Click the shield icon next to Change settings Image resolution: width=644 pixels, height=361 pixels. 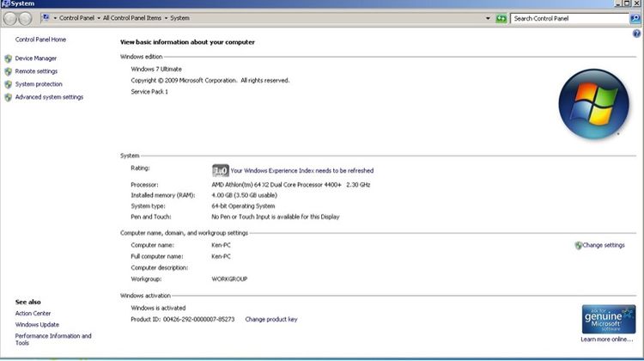click(578, 246)
